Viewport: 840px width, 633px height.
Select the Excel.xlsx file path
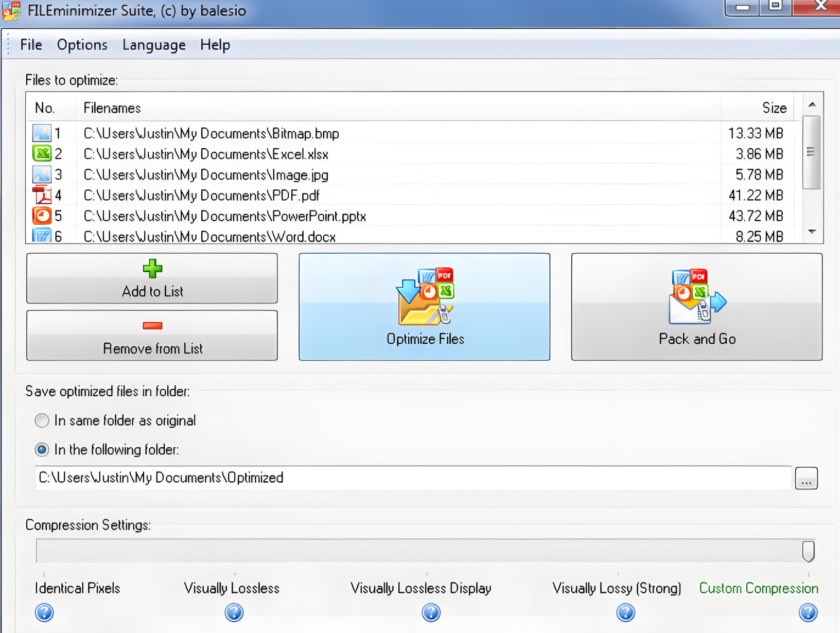206,154
